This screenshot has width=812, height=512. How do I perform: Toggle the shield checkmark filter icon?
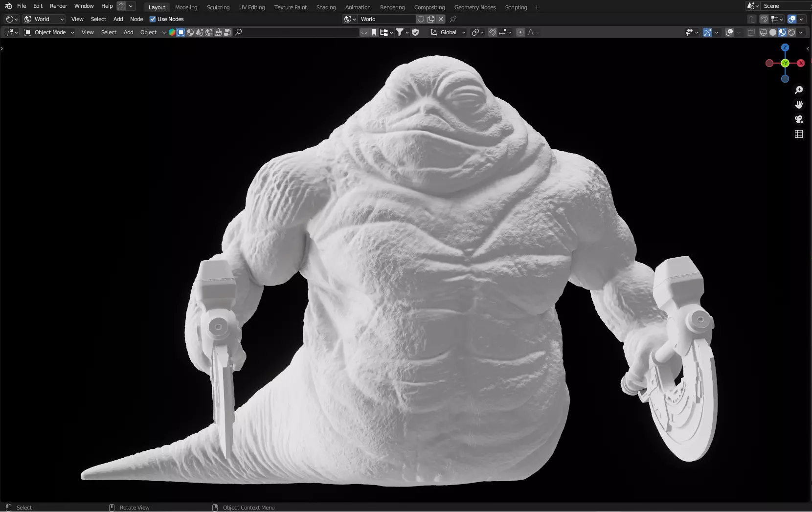pyautogui.click(x=415, y=32)
